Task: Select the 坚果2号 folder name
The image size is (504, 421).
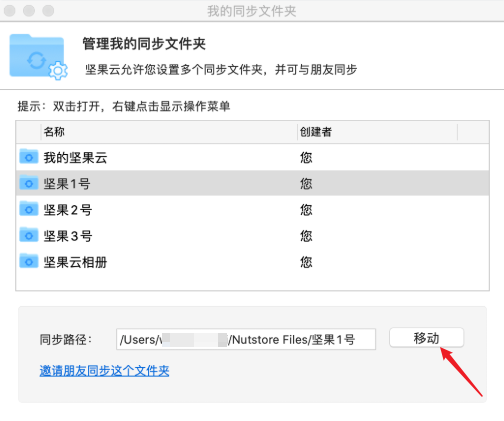Action: (68, 210)
